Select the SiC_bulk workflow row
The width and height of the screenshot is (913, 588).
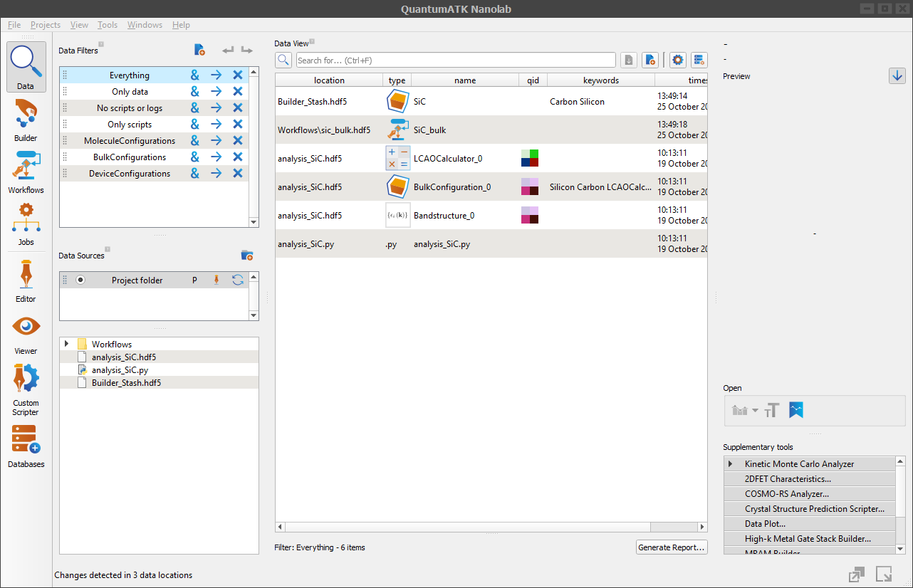[491, 130]
